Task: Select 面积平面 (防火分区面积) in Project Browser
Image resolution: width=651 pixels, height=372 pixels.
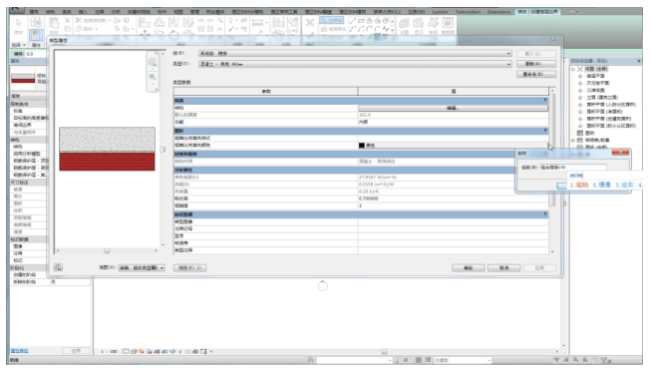Action: pyautogui.click(x=611, y=125)
